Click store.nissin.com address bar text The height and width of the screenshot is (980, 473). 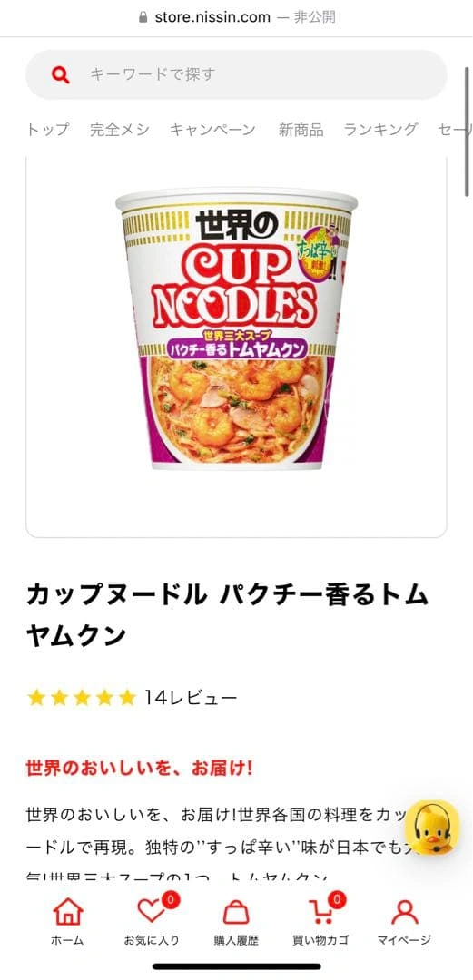click(212, 17)
